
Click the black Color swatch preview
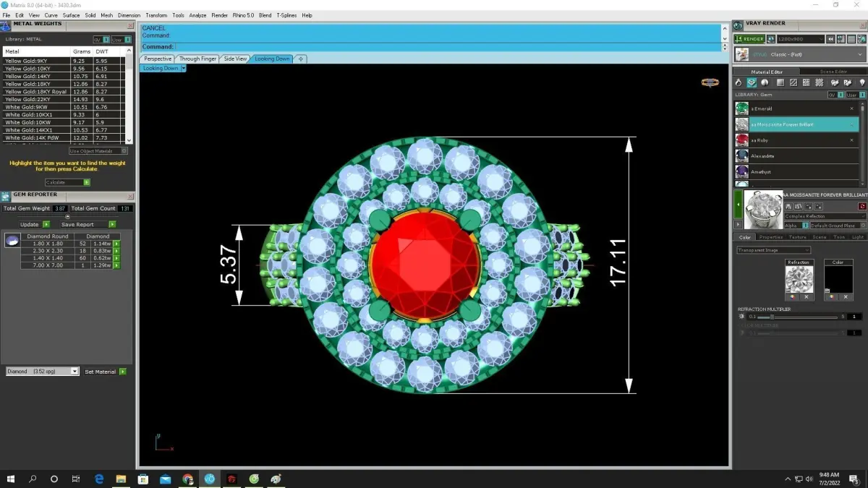pyautogui.click(x=838, y=279)
